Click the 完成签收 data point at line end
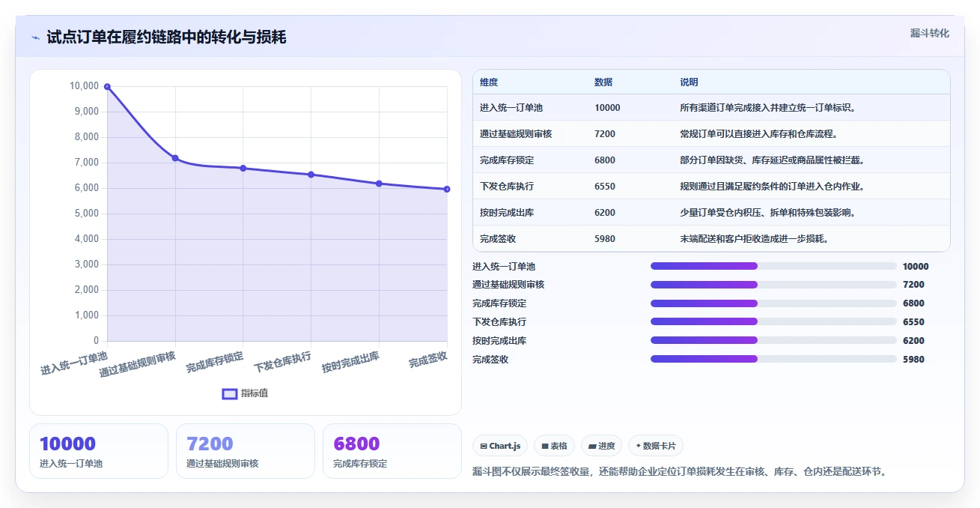Image resolution: width=980 pixels, height=508 pixels. pos(447,189)
